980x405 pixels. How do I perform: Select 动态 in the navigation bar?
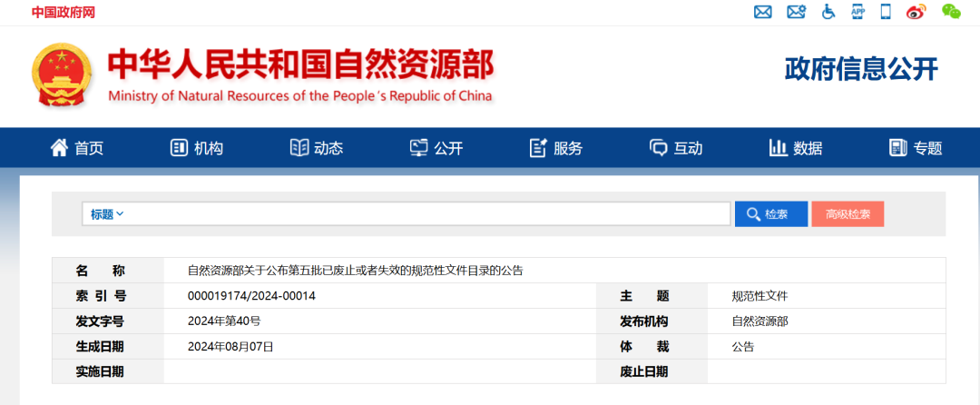316,148
